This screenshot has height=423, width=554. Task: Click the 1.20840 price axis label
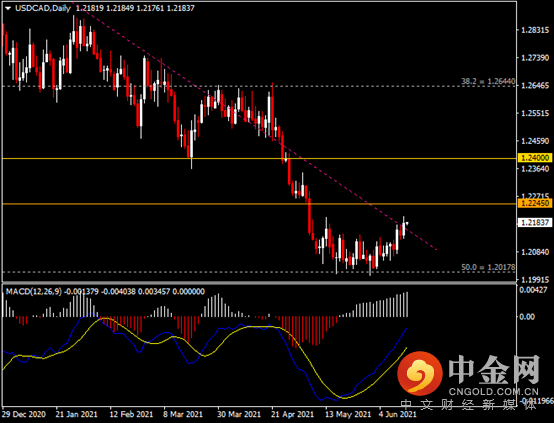click(x=535, y=252)
